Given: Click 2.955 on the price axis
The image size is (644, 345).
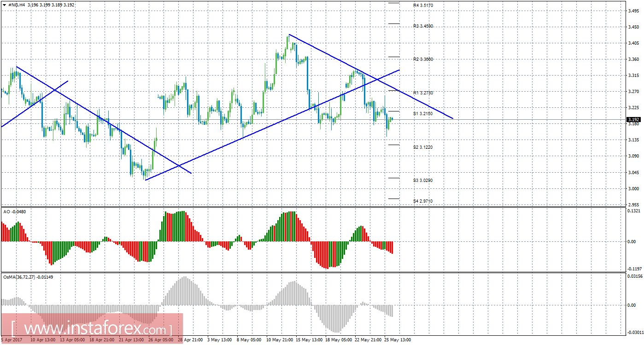Looking at the screenshot, I should pyautogui.click(x=633, y=205).
